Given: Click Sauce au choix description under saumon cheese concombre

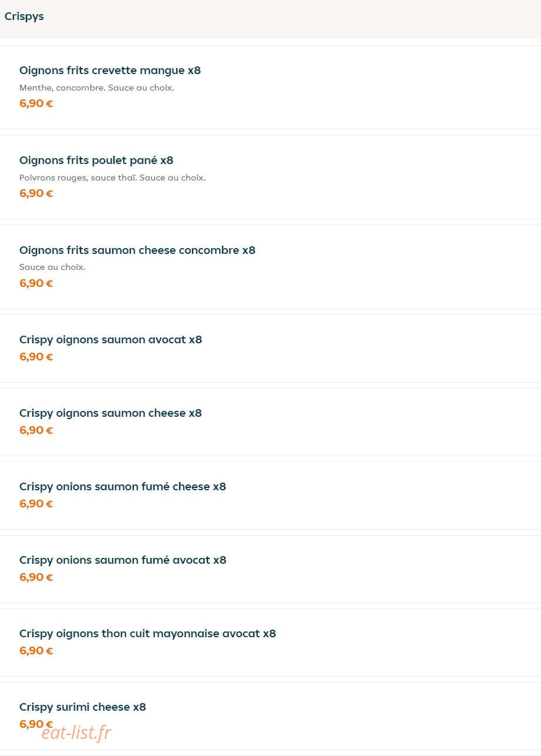Looking at the screenshot, I should [x=52, y=267].
